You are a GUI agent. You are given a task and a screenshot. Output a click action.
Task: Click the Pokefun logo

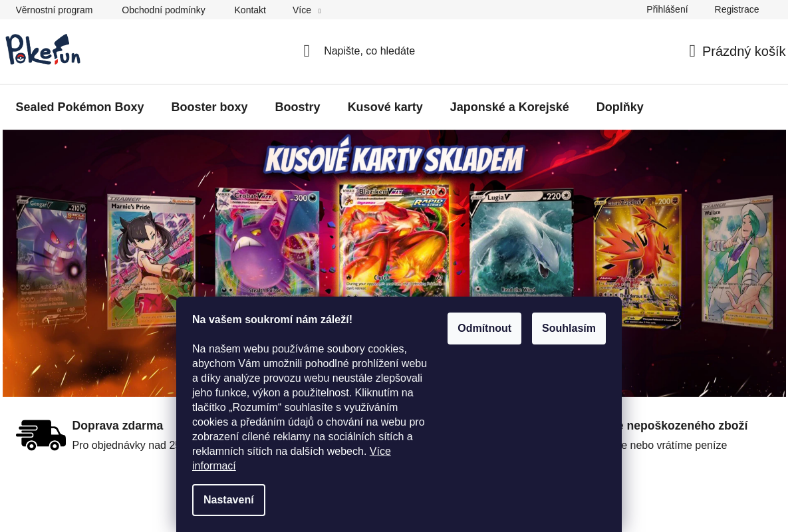click(43, 50)
